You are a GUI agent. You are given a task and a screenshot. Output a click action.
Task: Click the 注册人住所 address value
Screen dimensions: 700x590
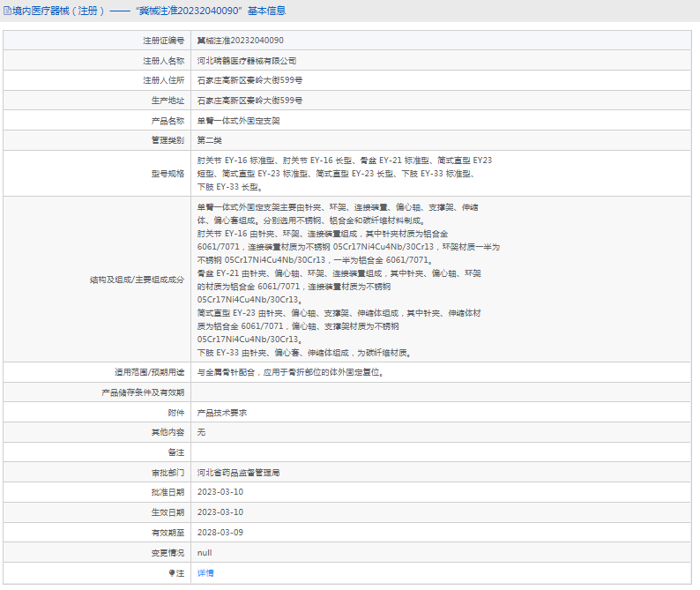249,80
